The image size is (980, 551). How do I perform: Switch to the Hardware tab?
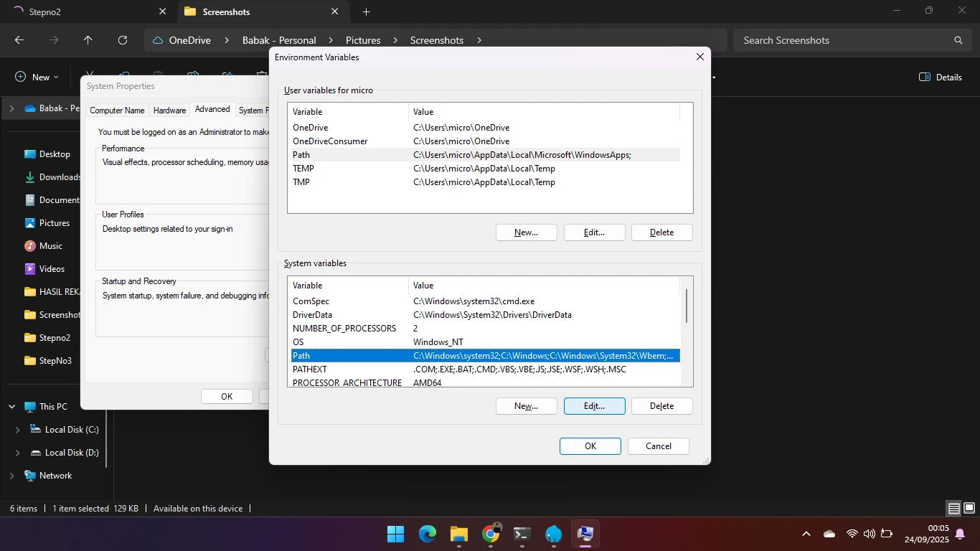[x=169, y=110]
